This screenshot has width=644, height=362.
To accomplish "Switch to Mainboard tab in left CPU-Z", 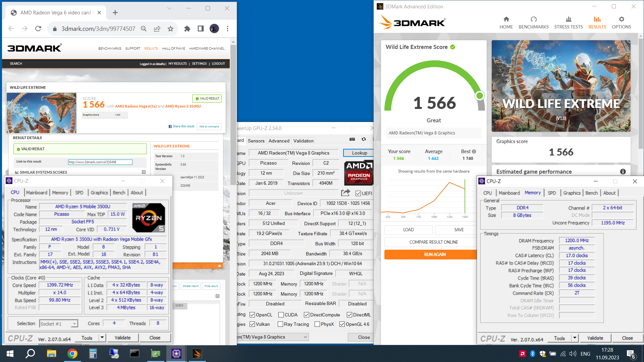I will pyautogui.click(x=37, y=192).
